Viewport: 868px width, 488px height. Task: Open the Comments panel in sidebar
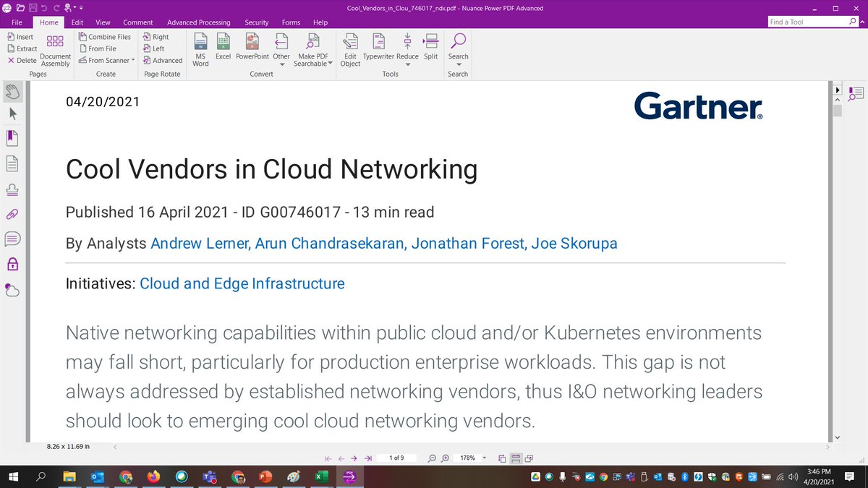12,239
